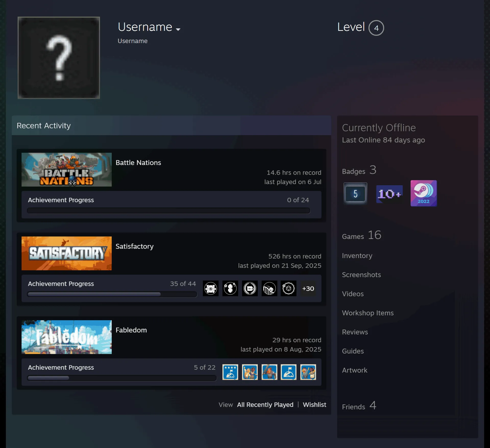View All Recently Played games
The height and width of the screenshot is (448, 490).
(x=265, y=405)
